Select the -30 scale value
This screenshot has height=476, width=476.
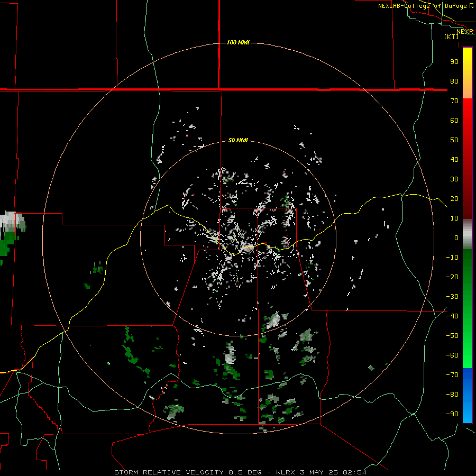point(452,297)
